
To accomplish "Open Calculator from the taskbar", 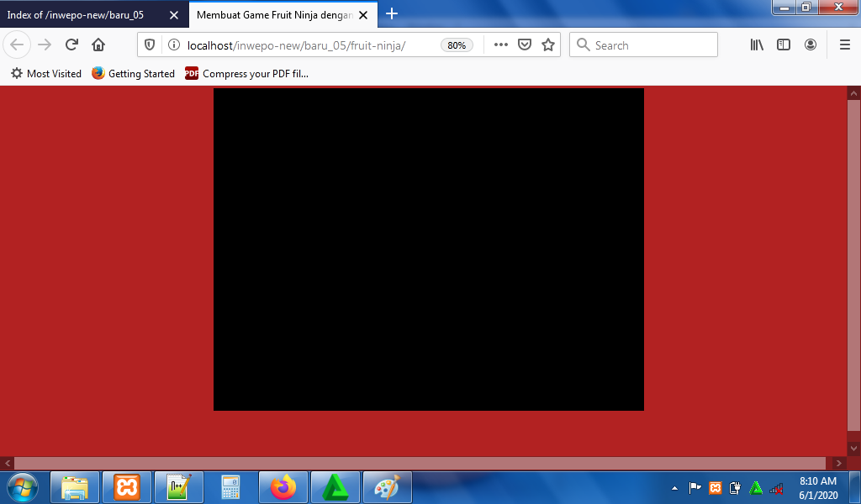I will (230, 487).
